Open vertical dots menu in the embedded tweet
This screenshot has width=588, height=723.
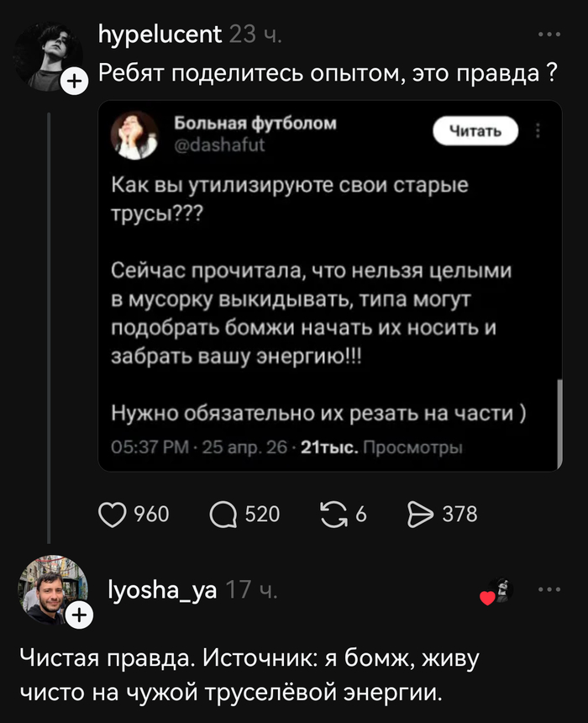pyautogui.click(x=538, y=131)
